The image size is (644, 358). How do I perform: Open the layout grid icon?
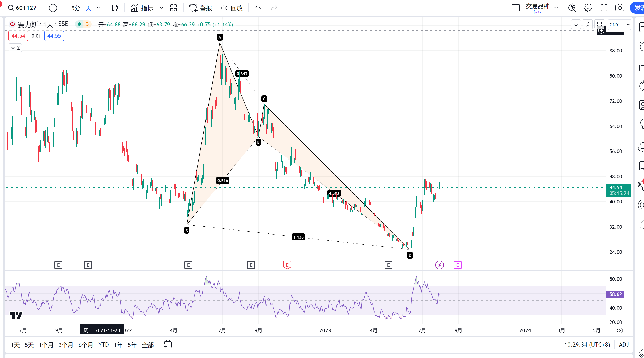[x=174, y=8]
